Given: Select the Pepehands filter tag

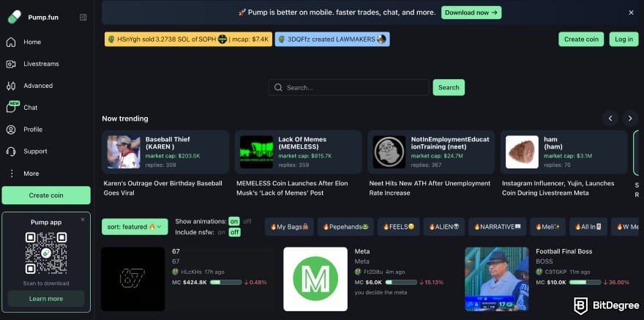Looking at the screenshot, I should coord(345,227).
